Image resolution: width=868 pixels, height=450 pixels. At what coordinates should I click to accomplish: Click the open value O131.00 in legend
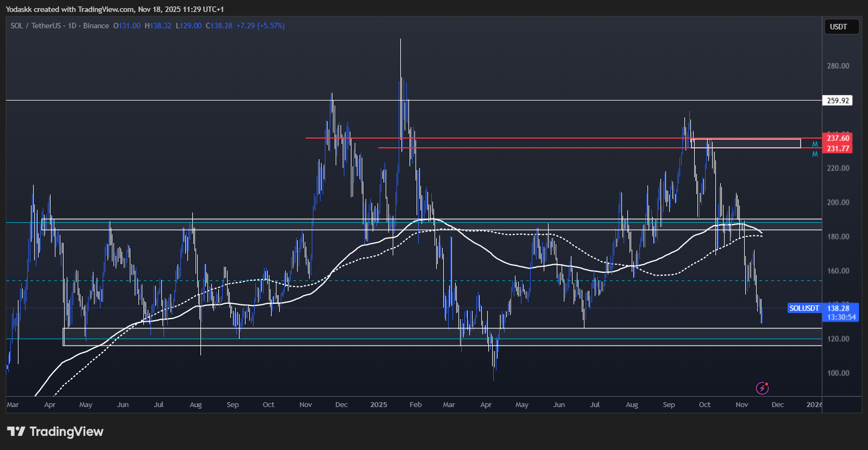tap(127, 26)
